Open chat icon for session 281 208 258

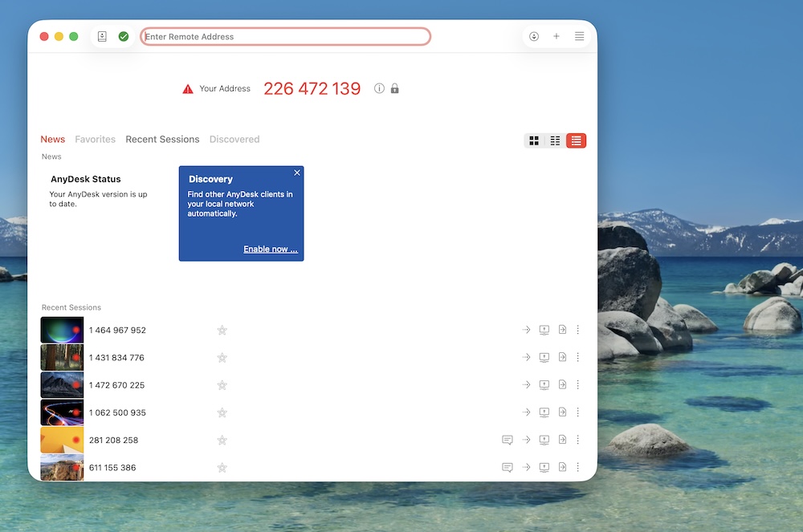[x=507, y=440]
